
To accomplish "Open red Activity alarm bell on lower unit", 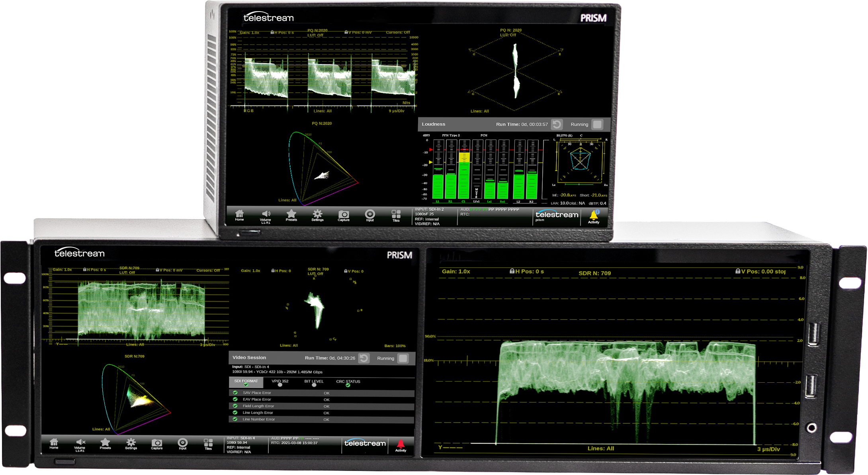I will click(401, 446).
